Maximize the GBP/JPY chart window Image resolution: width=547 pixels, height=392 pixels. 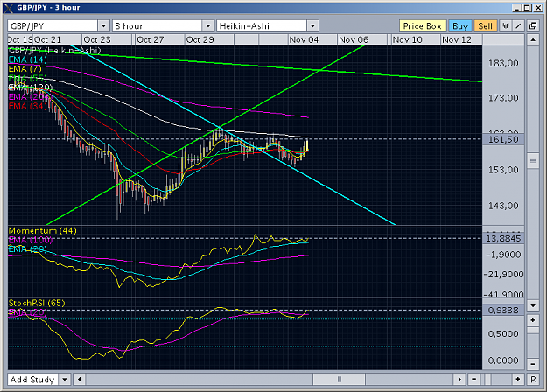tap(527, 8)
